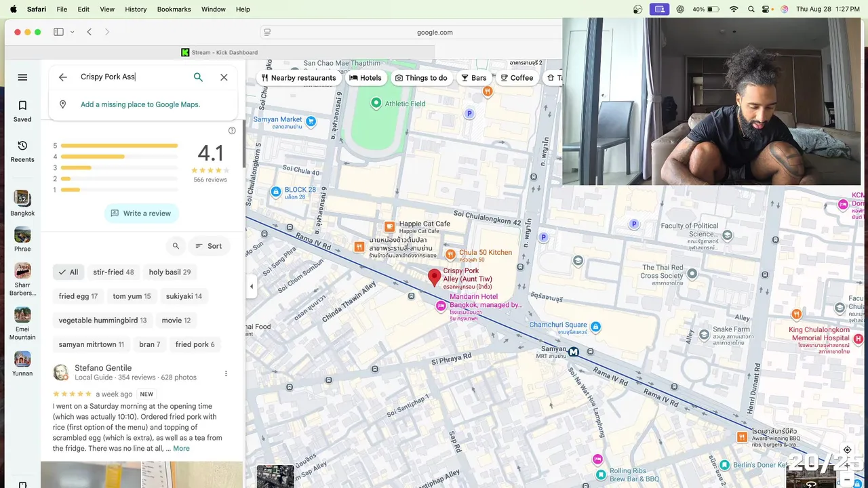This screenshot has width=868, height=488.
Task: Click the Athletic Field map marker
Action: (x=376, y=103)
